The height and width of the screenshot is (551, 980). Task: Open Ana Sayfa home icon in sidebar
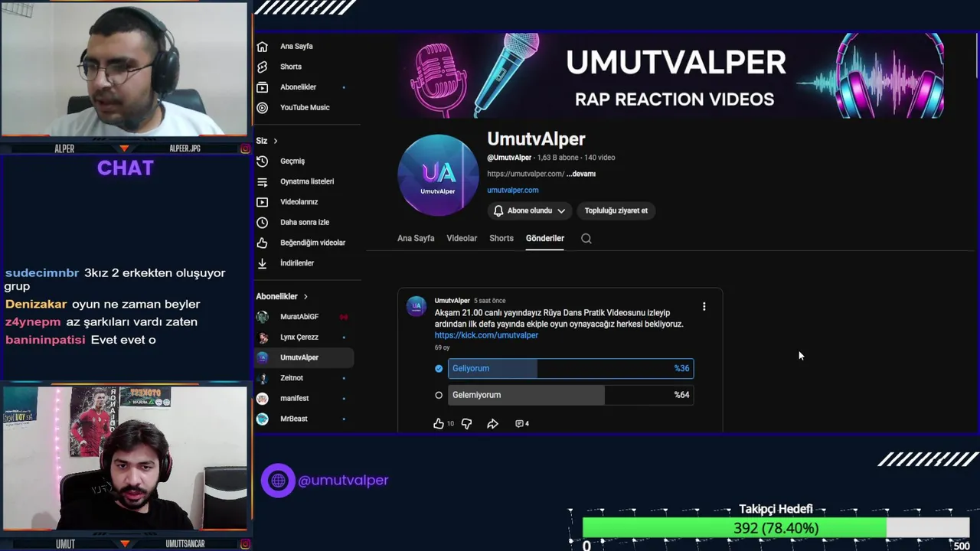click(x=262, y=46)
